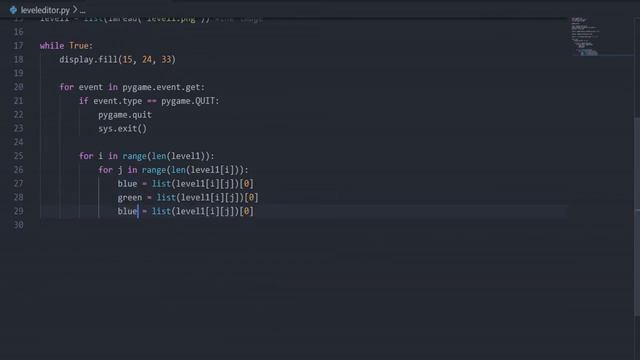Click line number 30 in gutter
The height and width of the screenshot is (360, 640).
18,225
